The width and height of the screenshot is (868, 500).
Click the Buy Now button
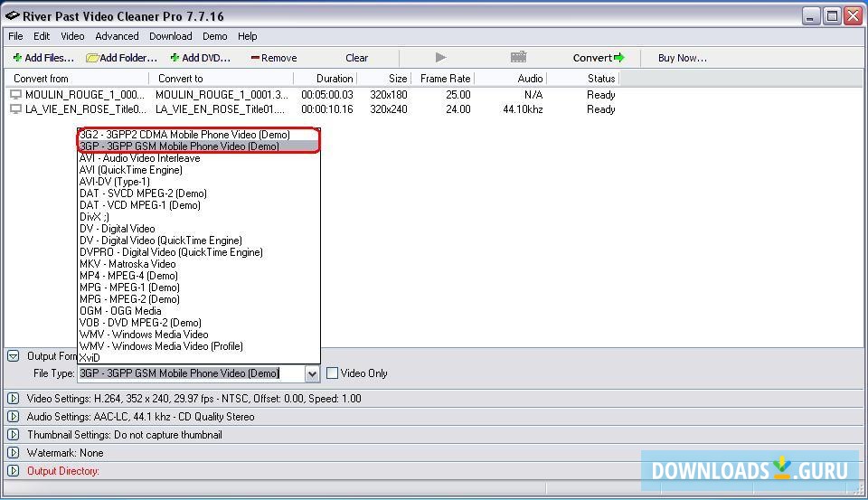pyautogui.click(x=682, y=58)
